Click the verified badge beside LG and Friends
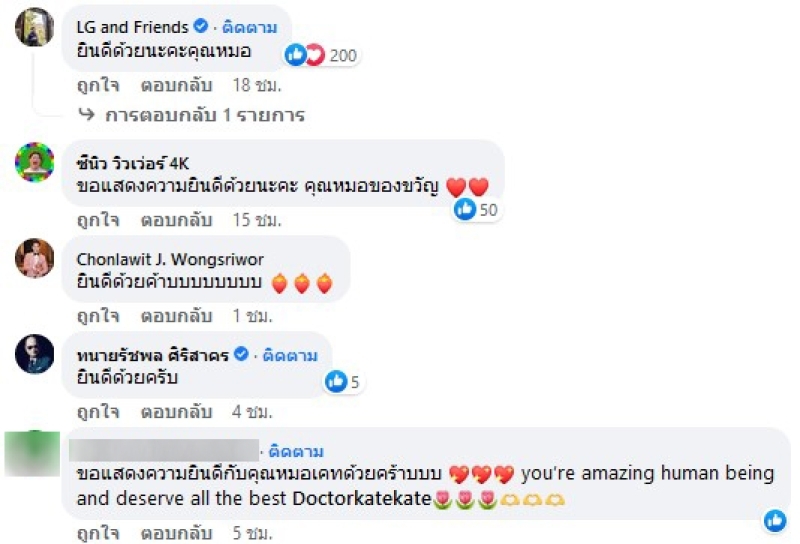 [201, 26]
